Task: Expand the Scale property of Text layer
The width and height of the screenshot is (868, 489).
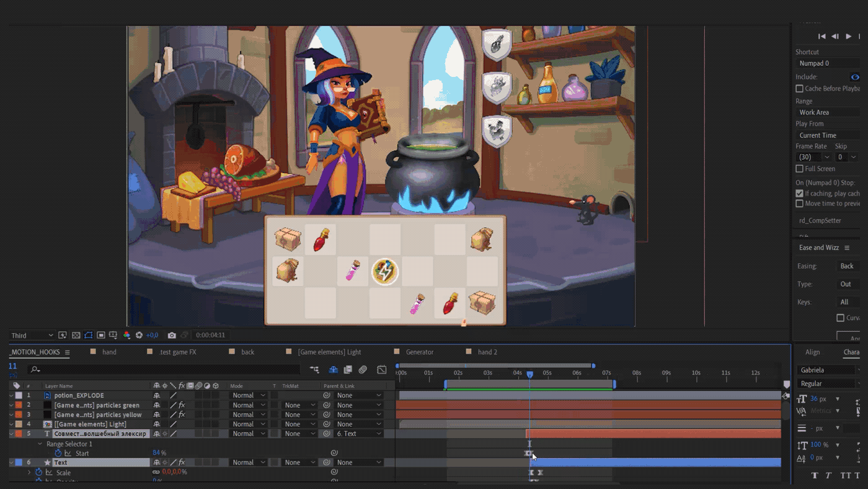Action: click(x=29, y=473)
